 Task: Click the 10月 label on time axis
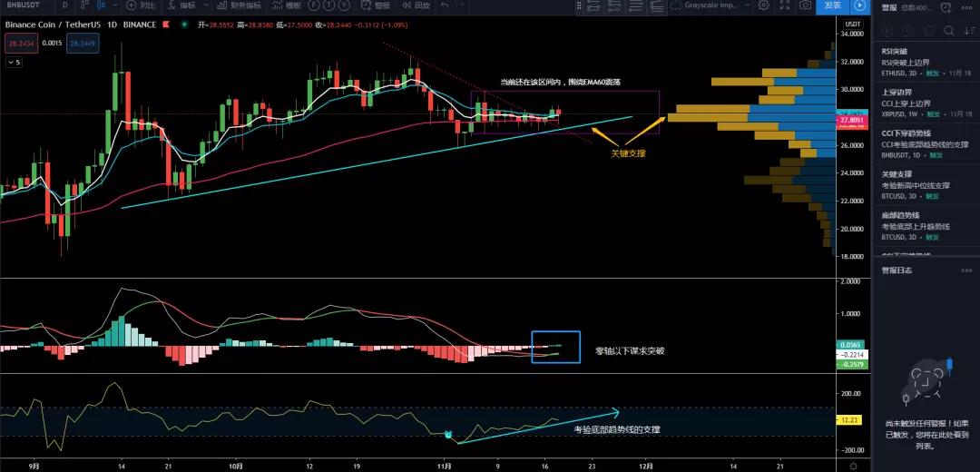pos(235,466)
